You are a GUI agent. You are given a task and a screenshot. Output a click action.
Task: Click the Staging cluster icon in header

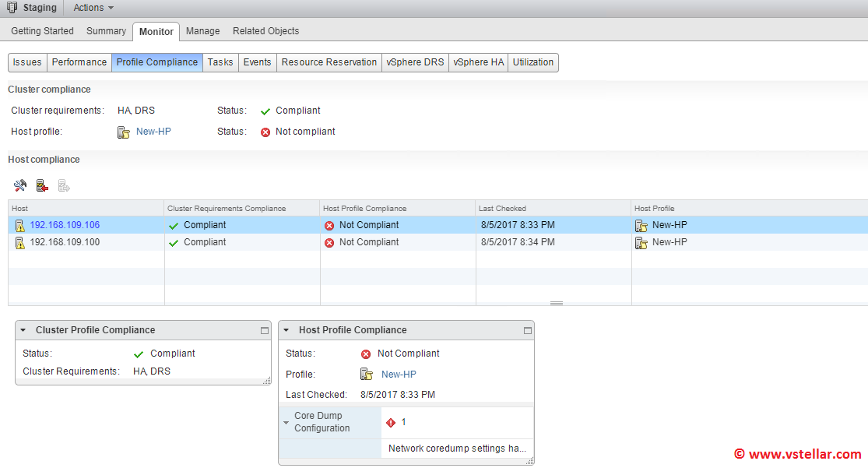coord(12,8)
